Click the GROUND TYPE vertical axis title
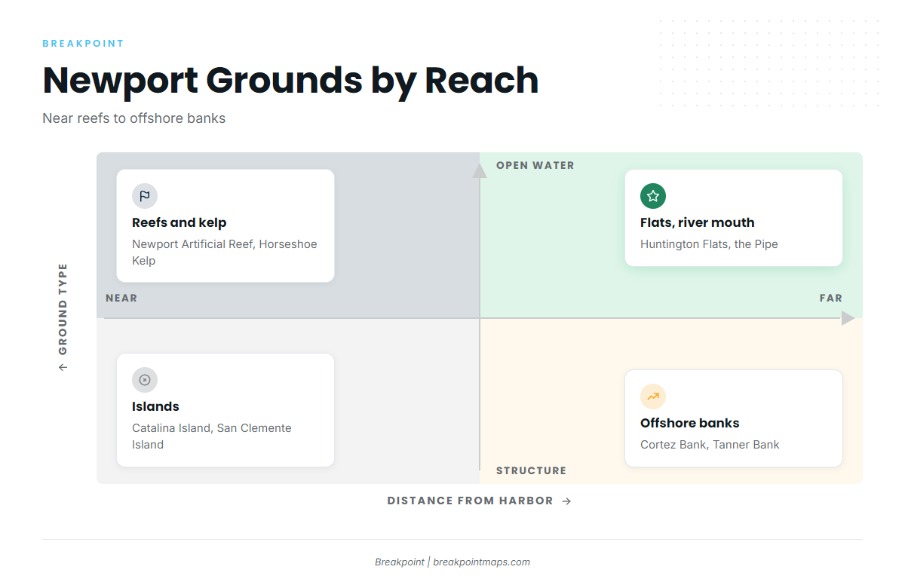 tap(63, 309)
